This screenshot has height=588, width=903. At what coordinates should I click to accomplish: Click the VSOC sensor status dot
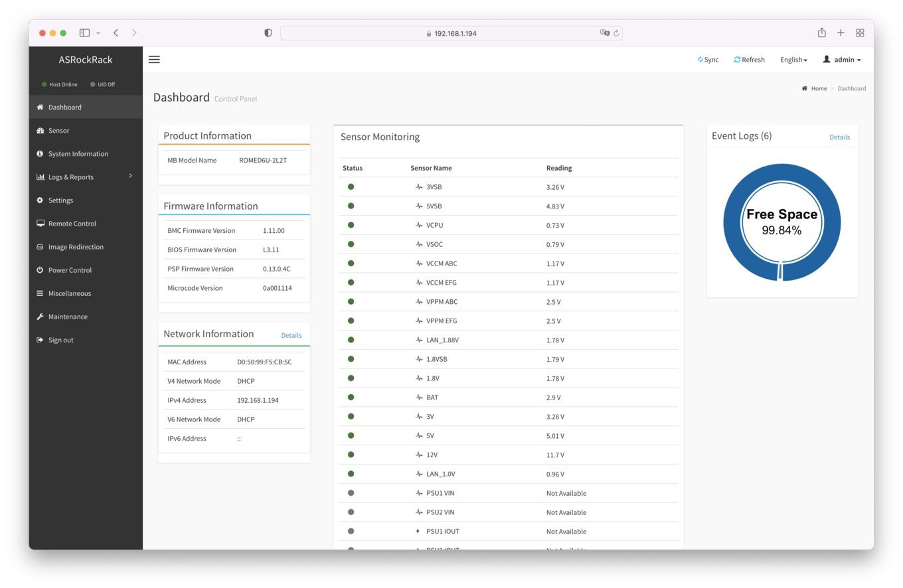(x=351, y=244)
